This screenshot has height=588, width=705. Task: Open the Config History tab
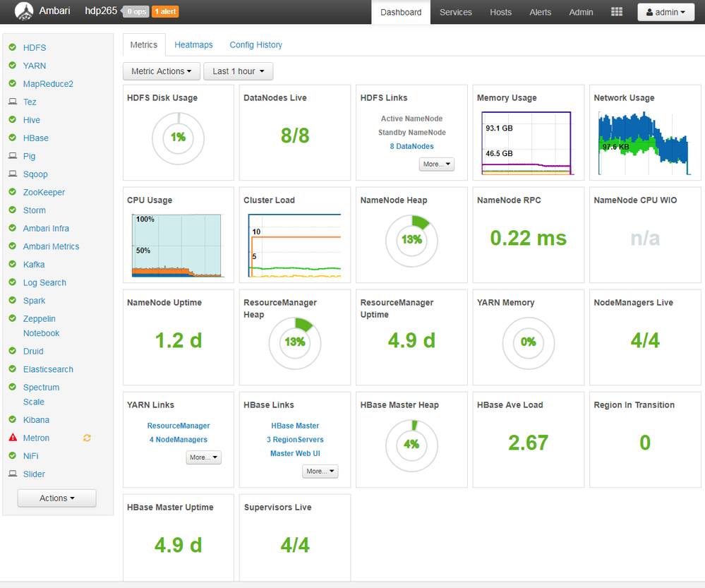coord(255,44)
